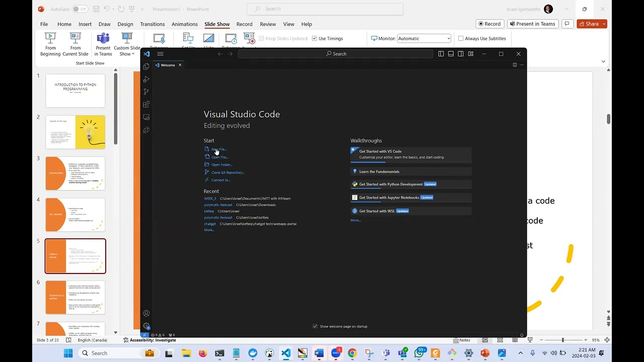Collapse the PowerPoint ribbon with the chevron
Image resolution: width=644 pixels, height=362 pixels.
(x=603, y=61)
